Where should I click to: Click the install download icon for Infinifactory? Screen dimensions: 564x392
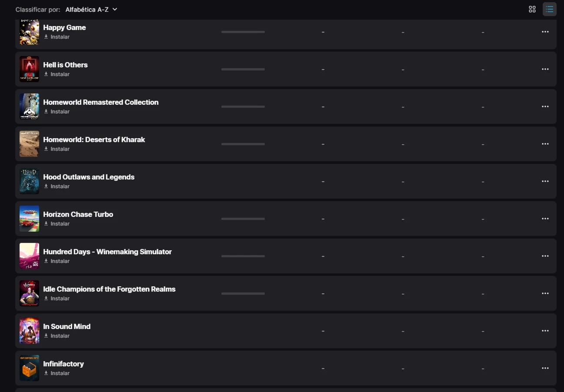click(x=46, y=373)
